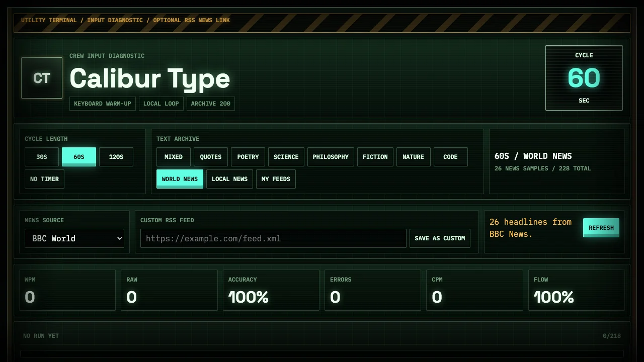This screenshot has width=644, height=362.
Task: Choose the No Timer option
Action: point(44,179)
